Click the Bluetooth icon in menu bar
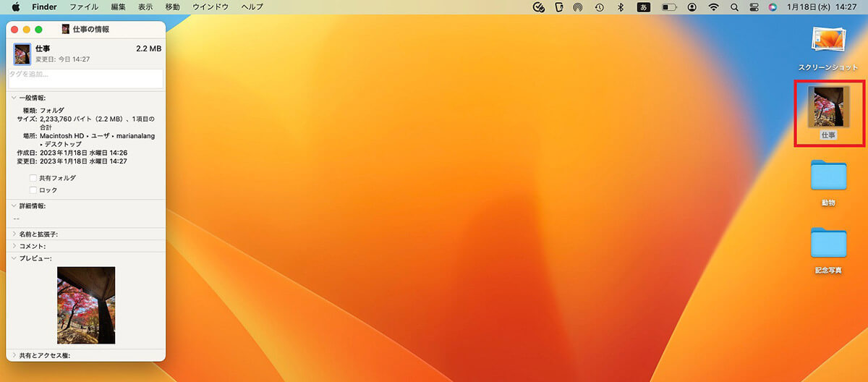The width and height of the screenshot is (868, 382). (x=620, y=7)
